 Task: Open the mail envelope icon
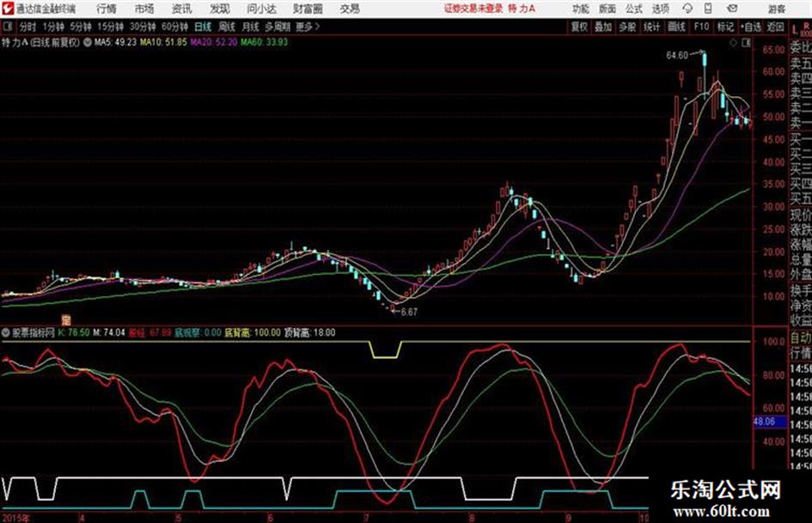[x=732, y=9]
